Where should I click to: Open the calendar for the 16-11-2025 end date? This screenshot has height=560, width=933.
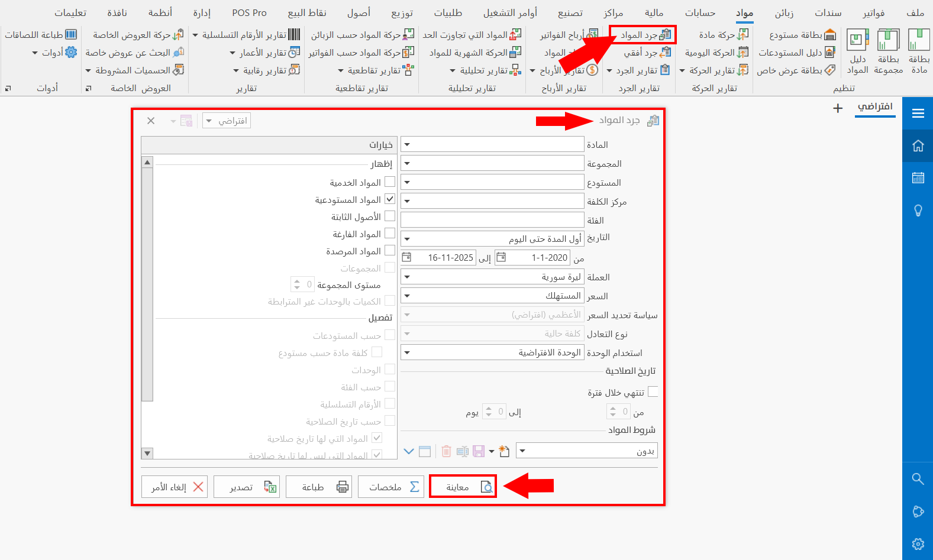coord(406,257)
